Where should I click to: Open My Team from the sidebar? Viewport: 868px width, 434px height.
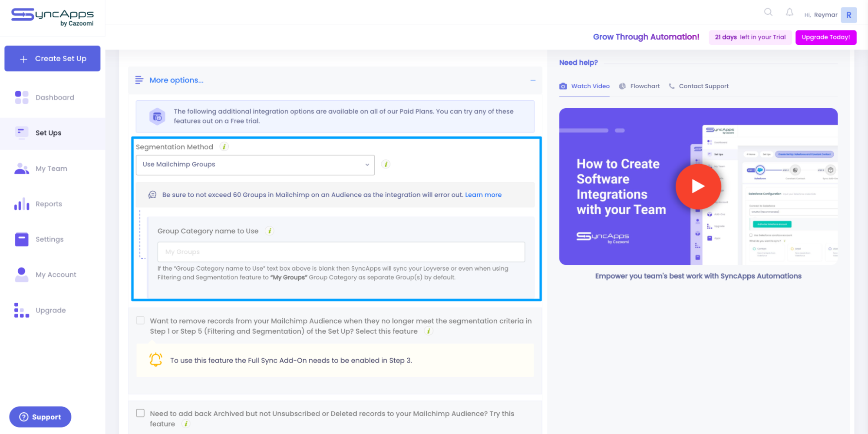pos(53,169)
